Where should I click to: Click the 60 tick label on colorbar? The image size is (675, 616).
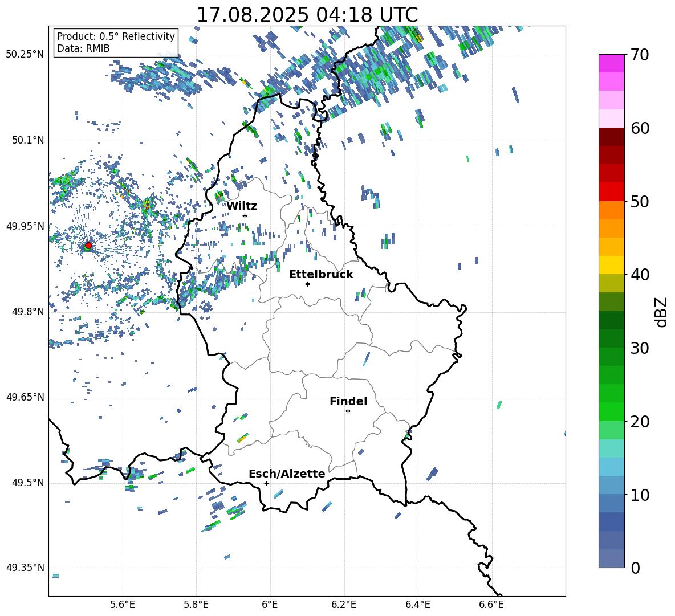(640, 128)
